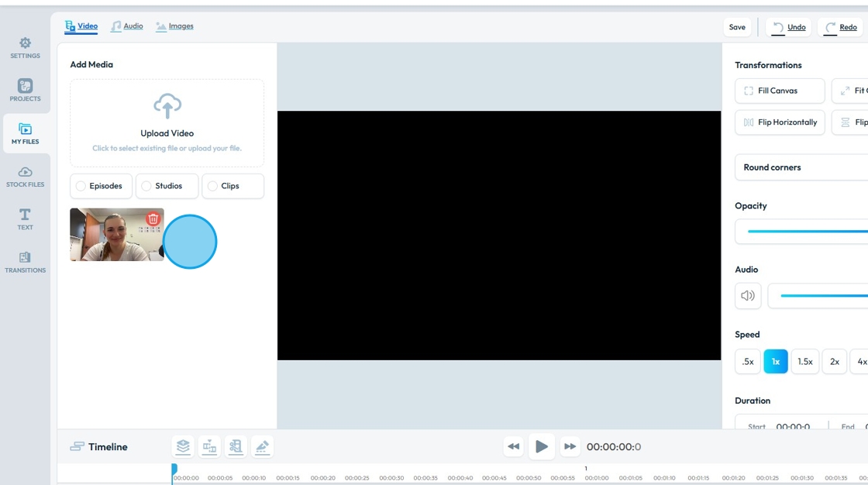The height and width of the screenshot is (485, 868).
Task: Open the Transitions panel
Action: 25,263
